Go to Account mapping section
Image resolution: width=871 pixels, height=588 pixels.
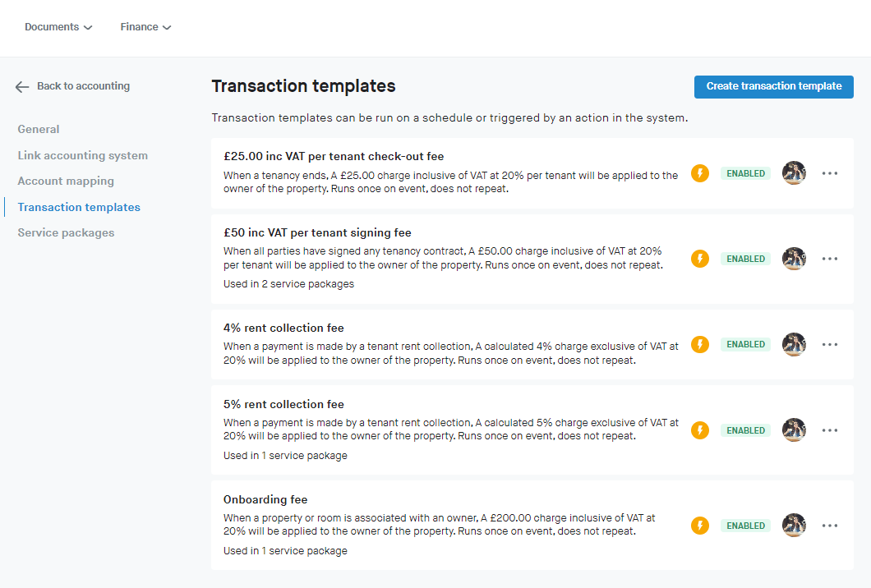[66, 181]
